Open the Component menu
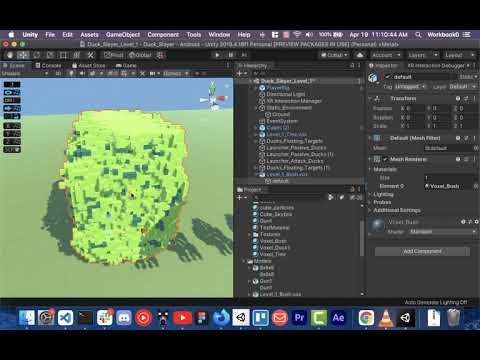Viewport: 480px width, 360px height. (163, 35)
